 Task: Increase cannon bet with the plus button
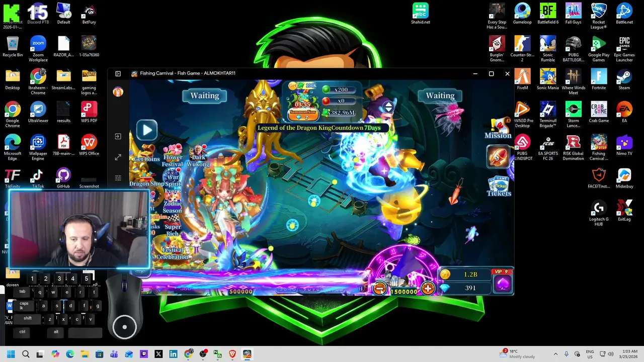(428, 289)
